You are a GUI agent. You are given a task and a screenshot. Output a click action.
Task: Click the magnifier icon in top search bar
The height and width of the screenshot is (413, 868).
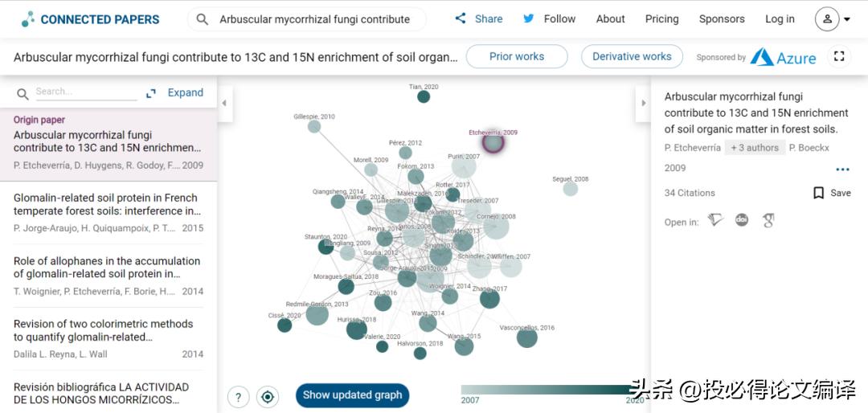(x=203, y=19)
